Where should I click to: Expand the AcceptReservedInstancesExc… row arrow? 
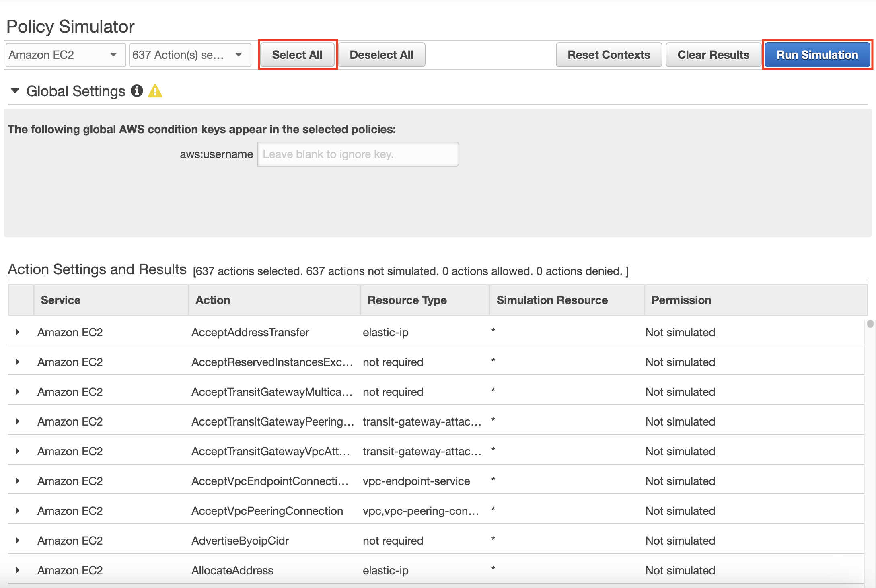(17, 362)
